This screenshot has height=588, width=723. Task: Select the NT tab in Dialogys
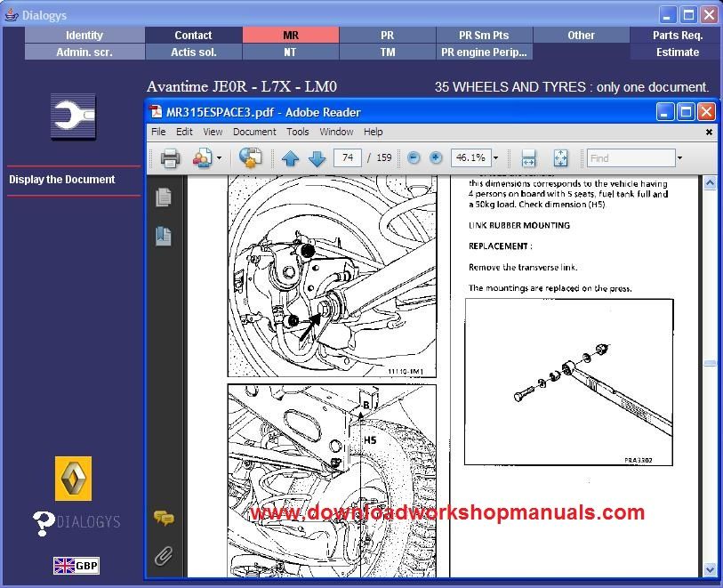(291, 52)
